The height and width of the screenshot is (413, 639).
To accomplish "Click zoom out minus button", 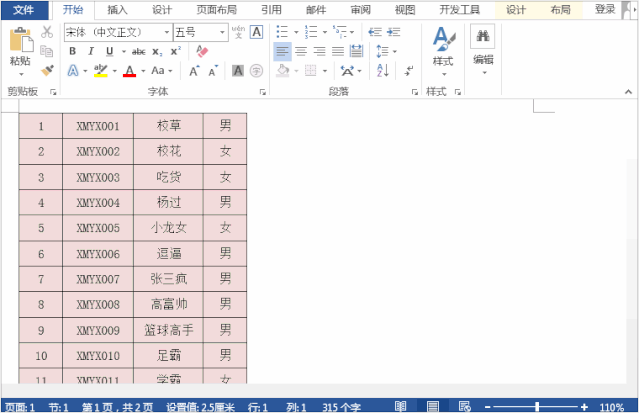I will [x=487, y=406].
